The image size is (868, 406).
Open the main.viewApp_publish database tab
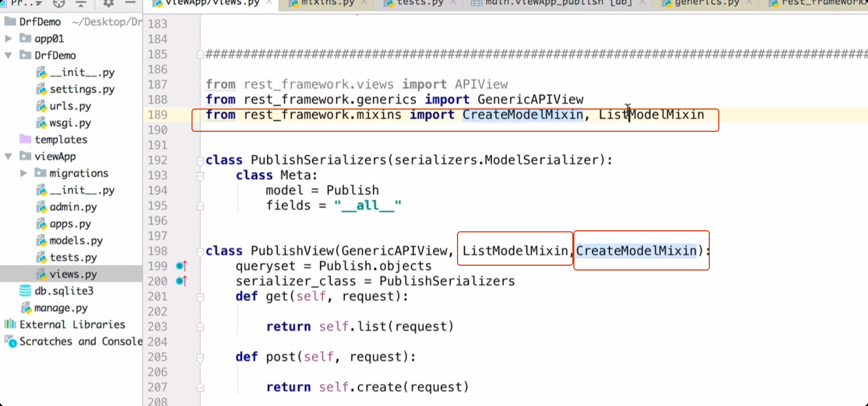[x=559, y=3]
